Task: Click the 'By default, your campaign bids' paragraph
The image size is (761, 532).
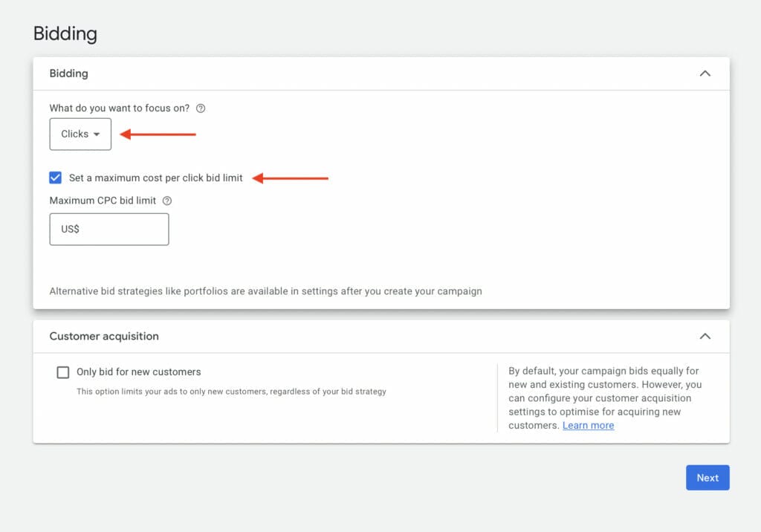Action: click(605, 398)
